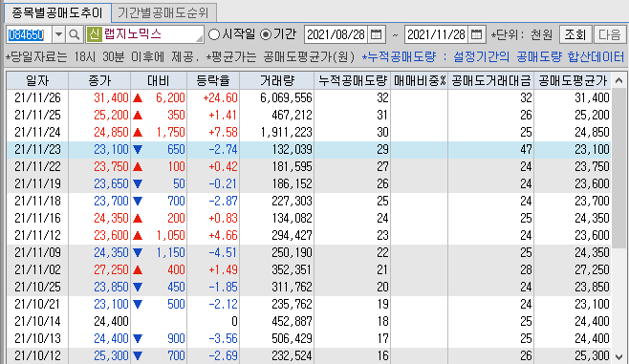The height and width of the screenshot is (364, 629).
Task: Select the 21/11/22 date cell
Action: (37, 167)
